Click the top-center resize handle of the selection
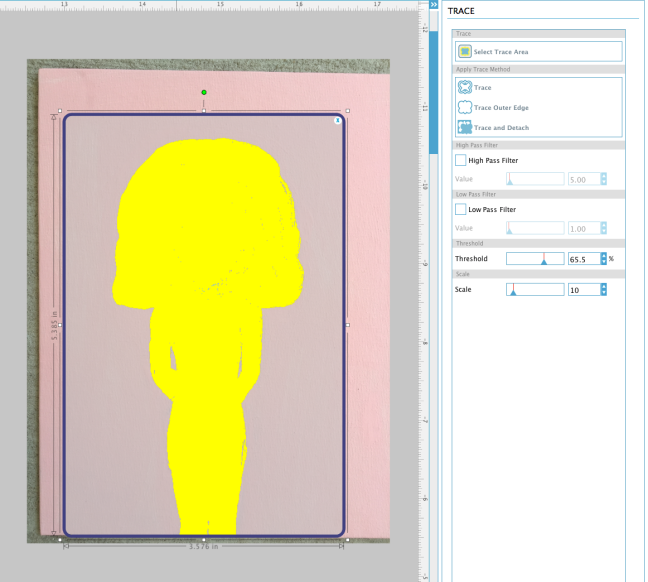 pyautogui.click(x=204, y=111)
